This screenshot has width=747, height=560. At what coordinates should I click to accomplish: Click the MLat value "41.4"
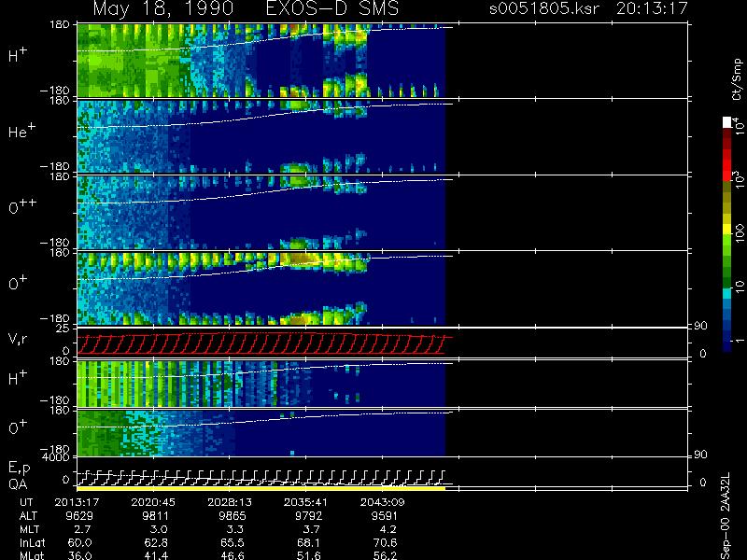[x=156, y=555]
